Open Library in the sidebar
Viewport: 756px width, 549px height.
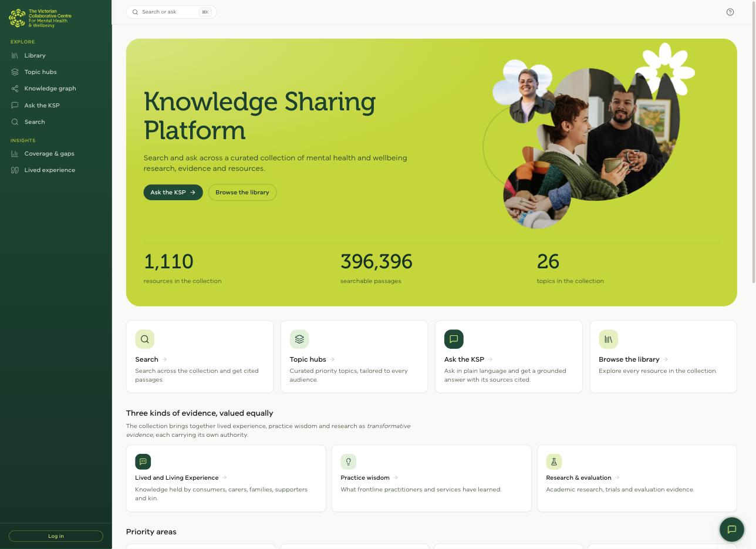(56, 55)
